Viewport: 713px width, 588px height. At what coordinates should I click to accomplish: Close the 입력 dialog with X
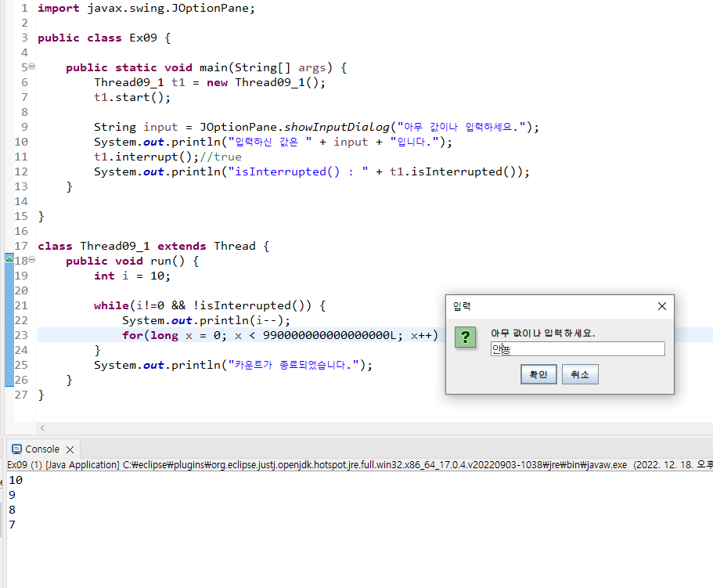point(661,306)
